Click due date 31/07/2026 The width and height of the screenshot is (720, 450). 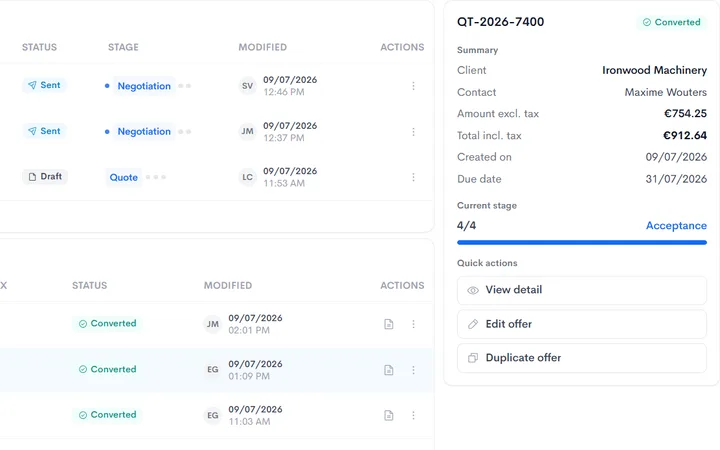tap(676, 179)
